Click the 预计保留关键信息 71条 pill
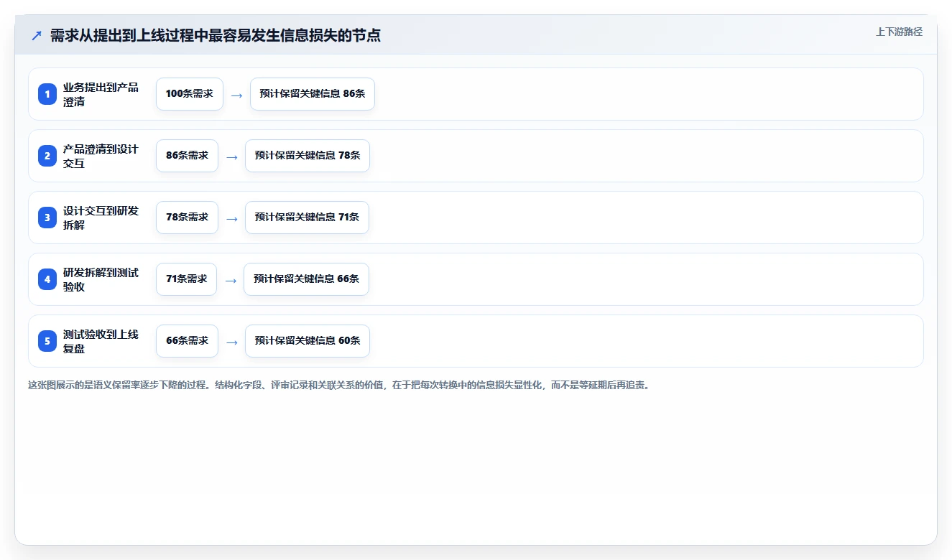Image resolution: width=952 pixels, height=560 pixels. tap(307, 218)
